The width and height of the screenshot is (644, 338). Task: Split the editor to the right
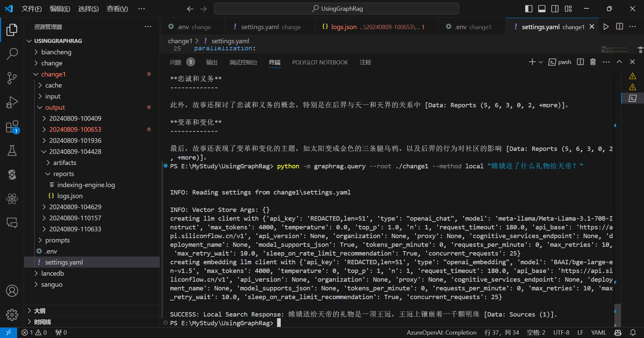[x=620, y=26]
